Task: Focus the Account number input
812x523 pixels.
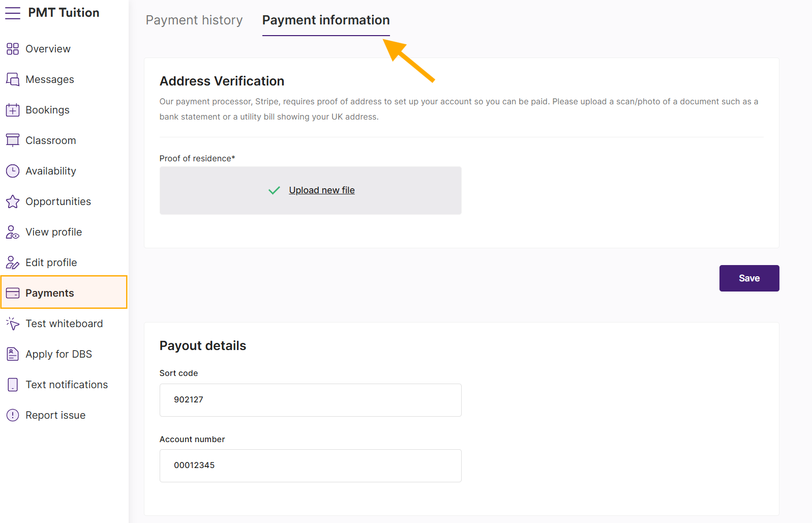Action: (x=310, y=466)
